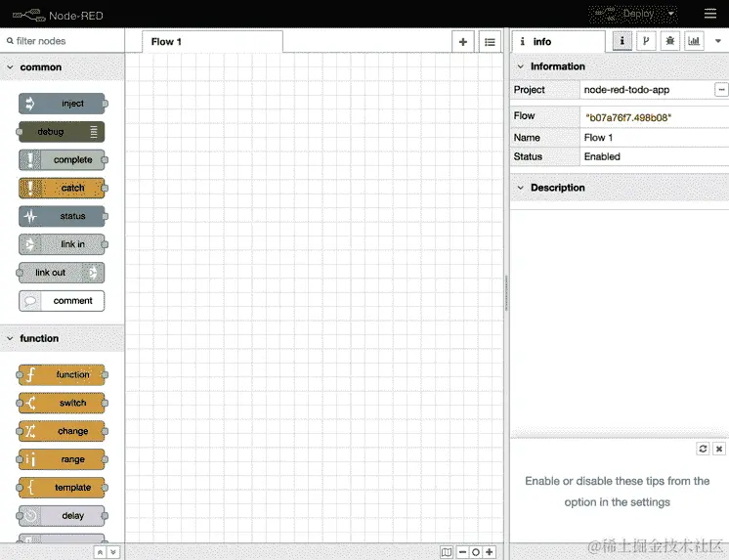
Task: Click the Name value Flow 1
Action: (x=598, y=138)
